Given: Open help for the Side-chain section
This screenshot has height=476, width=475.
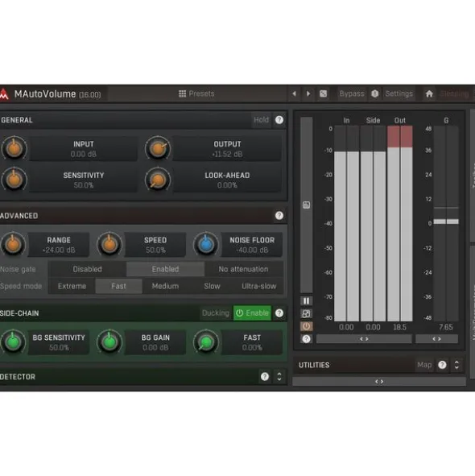Looking at the screenshot, I should [x=279, y=313].
